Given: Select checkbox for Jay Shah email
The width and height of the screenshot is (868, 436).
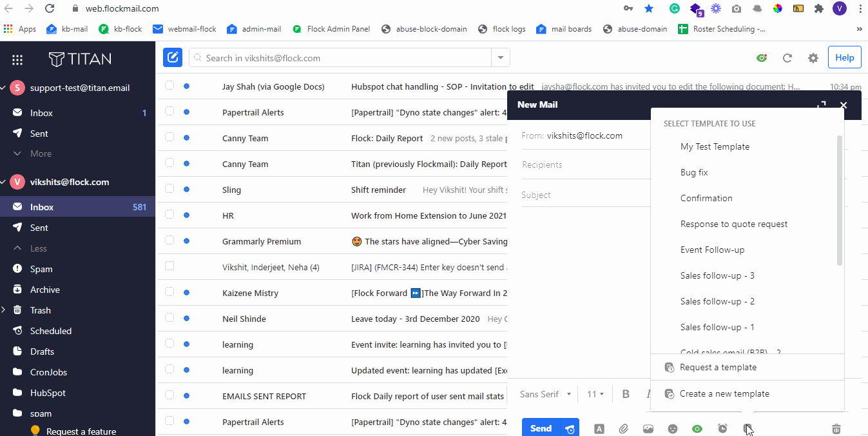Looking at the screenshot, I should pyautogui.click(x=169, y=85).
